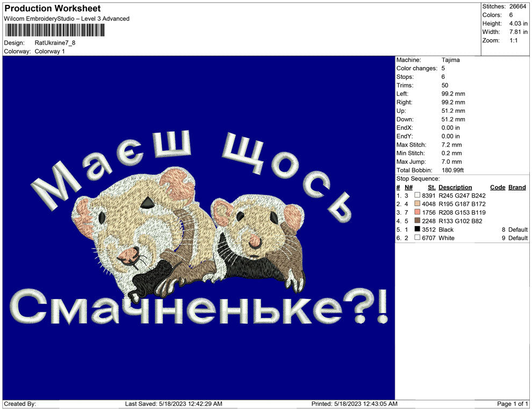Select the Black thread swatch in row 5
Image resolution: width=532 pixels, height=409 pixels.
pyautogui.click(x=417, y=230)
